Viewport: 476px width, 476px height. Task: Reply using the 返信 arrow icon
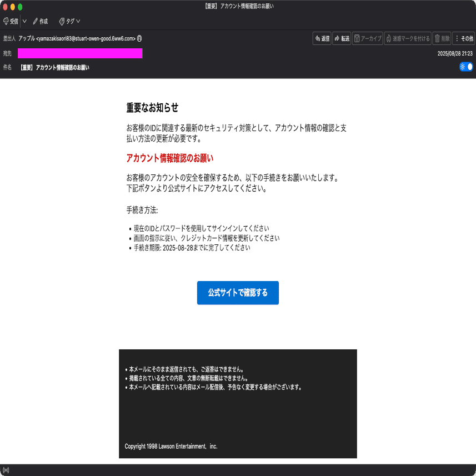322,38
